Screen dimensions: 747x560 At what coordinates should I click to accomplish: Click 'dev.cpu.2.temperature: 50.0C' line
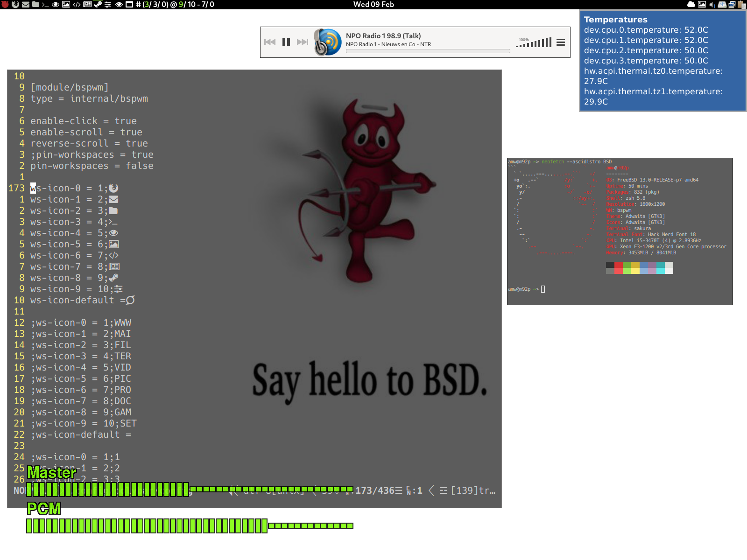[x=646, y=50]
